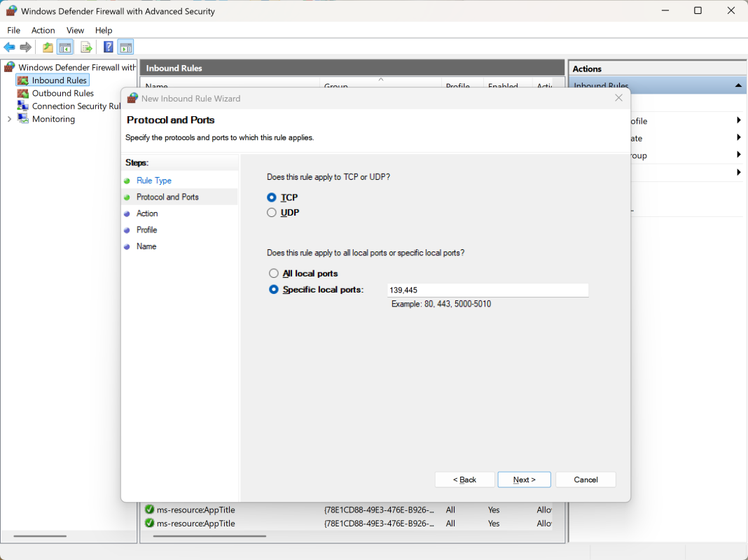Click the Next button in wizard
This screenshot has height=560, width=748.
(x=524, y=479)
